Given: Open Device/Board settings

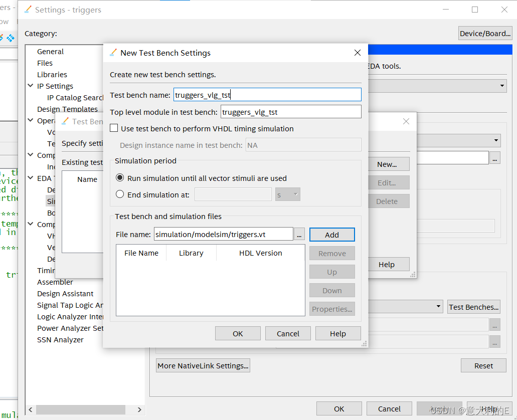Looking at the screenshot, I should [485, 33].
